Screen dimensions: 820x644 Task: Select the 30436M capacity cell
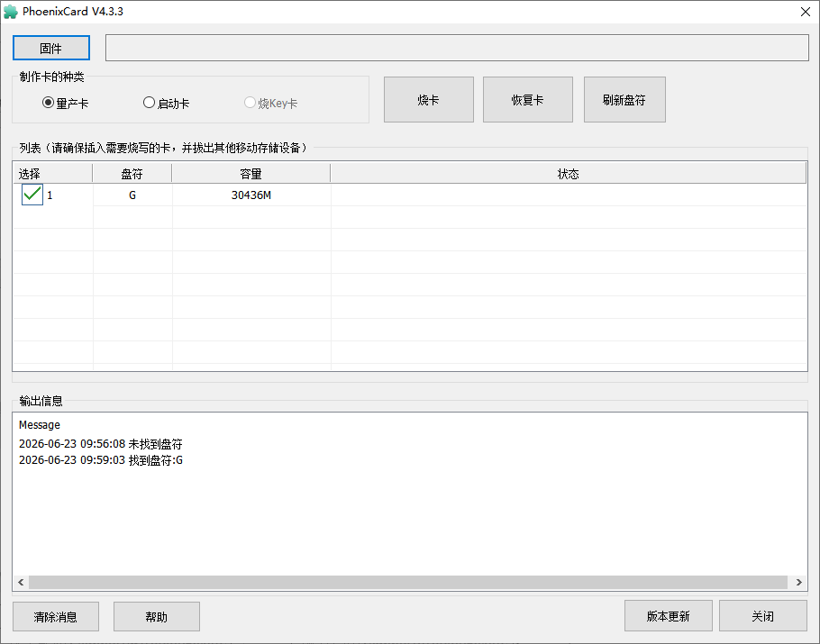coord(251,195)
